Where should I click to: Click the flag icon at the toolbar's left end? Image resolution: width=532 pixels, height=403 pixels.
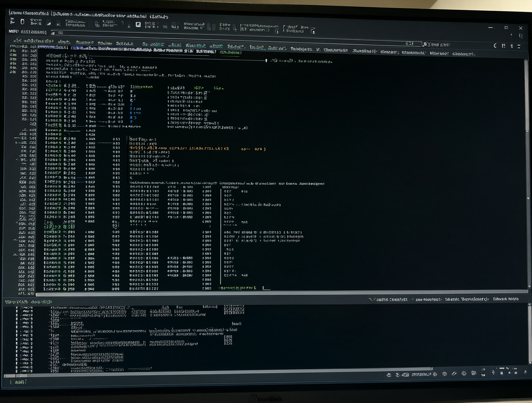[13, 22]
